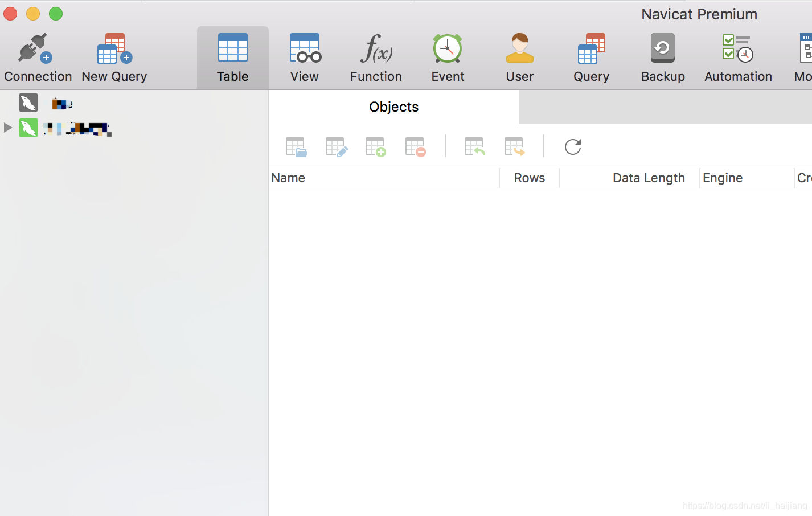This screenshot has width=812, height=516.
Task: Open the Backup section
Action: [663, 58]
